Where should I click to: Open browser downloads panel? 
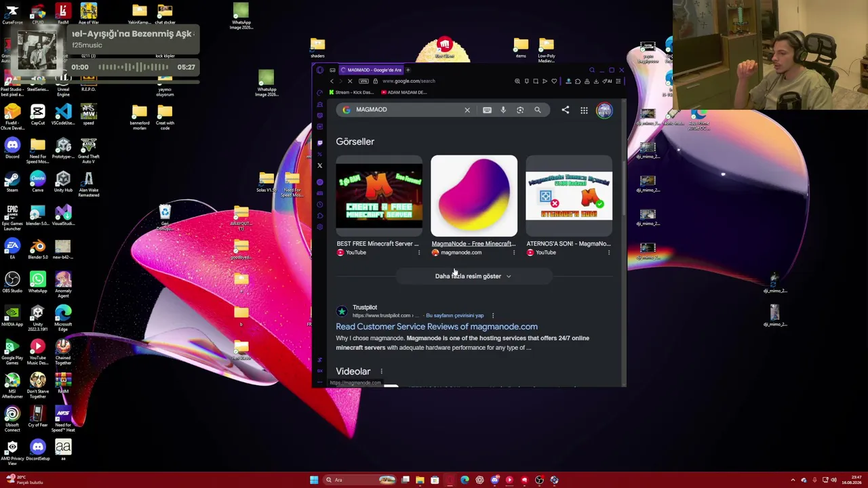596,81
